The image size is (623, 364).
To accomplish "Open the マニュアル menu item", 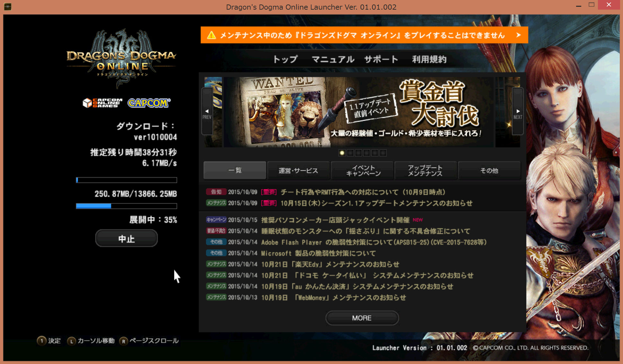I will 333,59.
